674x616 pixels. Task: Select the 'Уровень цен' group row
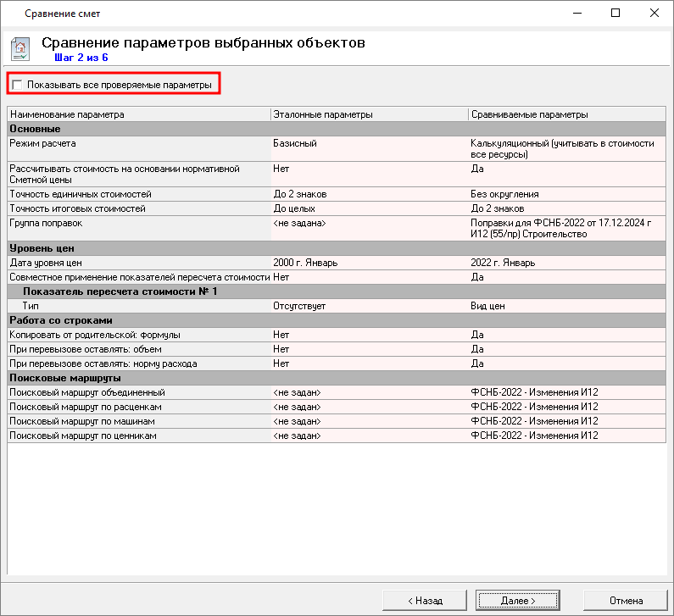coord(42,248)
